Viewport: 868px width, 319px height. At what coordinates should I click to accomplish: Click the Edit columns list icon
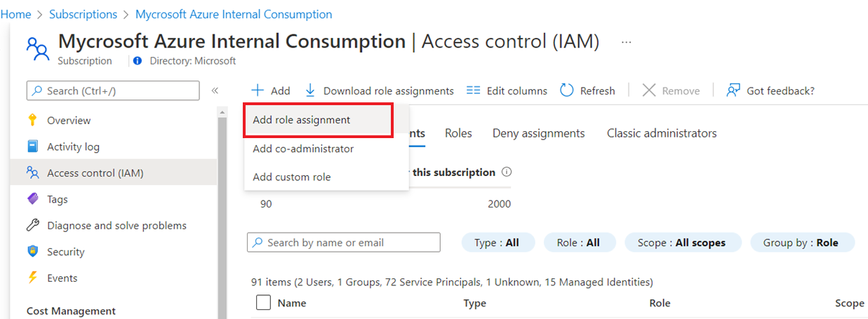pos(474,90)
